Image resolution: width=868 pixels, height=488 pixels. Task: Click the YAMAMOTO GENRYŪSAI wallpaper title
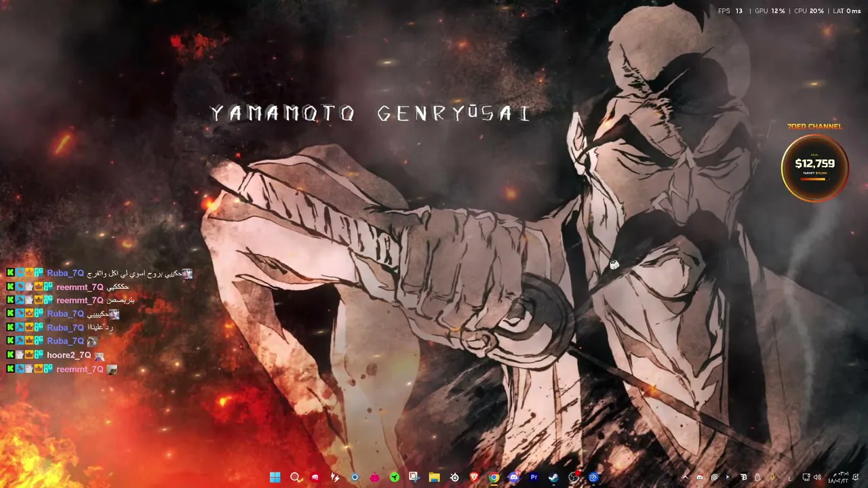pos(370,113)
